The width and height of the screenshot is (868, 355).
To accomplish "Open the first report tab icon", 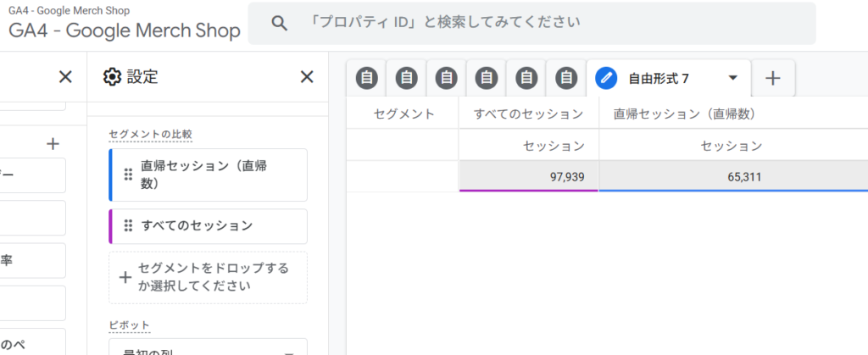I will [366, 78].
